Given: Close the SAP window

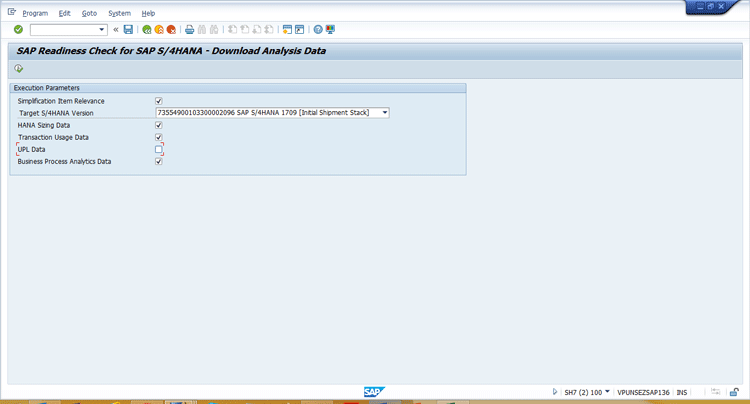Looking at the screenshot, I should (x=721, y=6).
